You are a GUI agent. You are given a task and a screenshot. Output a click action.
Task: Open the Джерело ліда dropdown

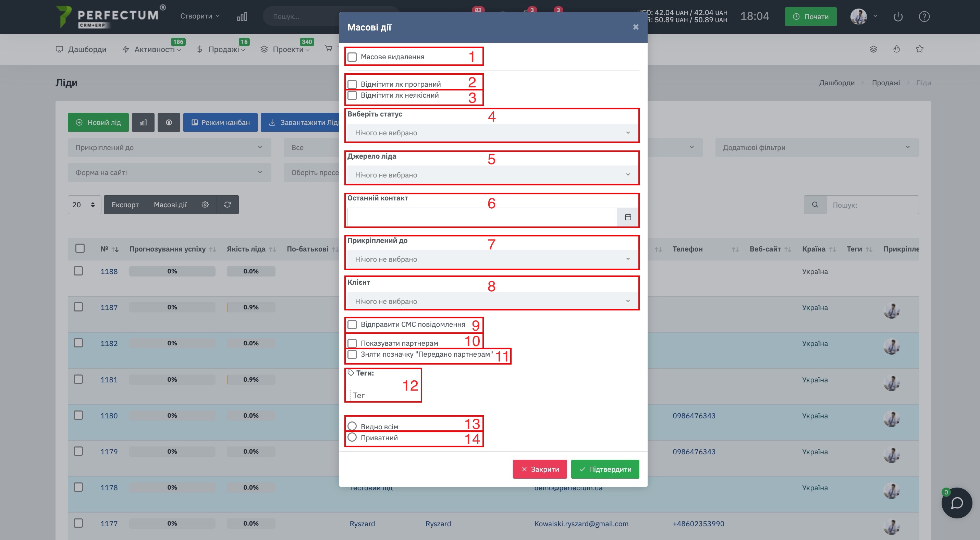[x=492, y=175]
